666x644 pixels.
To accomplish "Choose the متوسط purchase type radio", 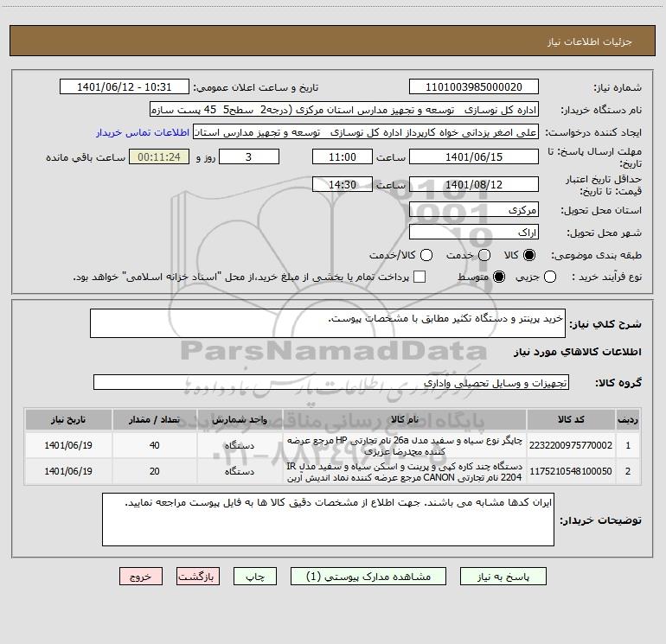I will pyautogui.click(x=499, y=277).
